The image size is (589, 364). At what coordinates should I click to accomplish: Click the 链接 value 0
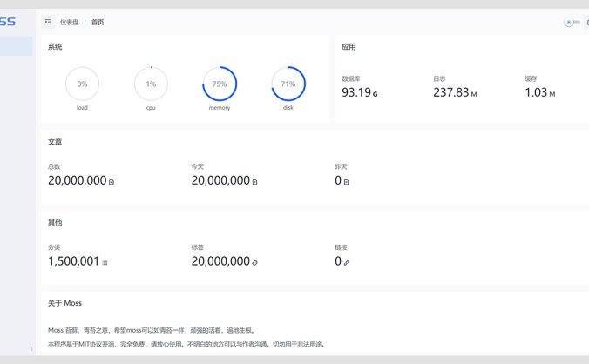pyautogui.click(x=338, y=261)
